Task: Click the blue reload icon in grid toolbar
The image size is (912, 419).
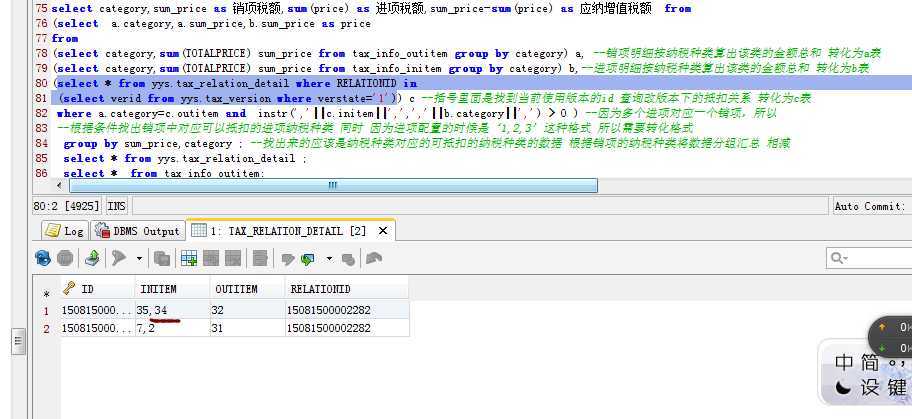Action: (x=43, y=258)
